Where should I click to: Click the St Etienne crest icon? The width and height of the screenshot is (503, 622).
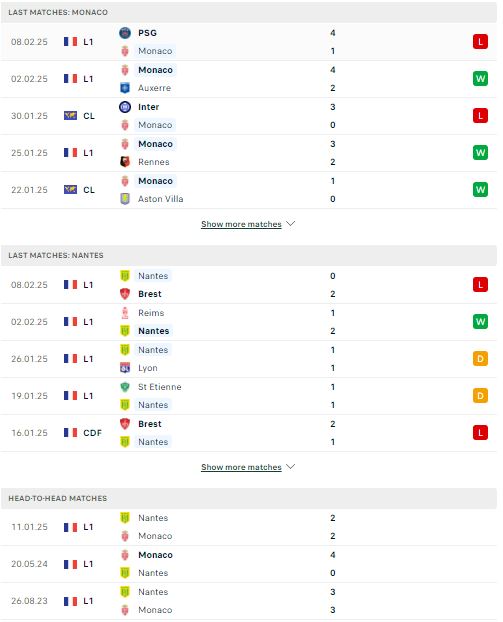click(x=125, y=387)
